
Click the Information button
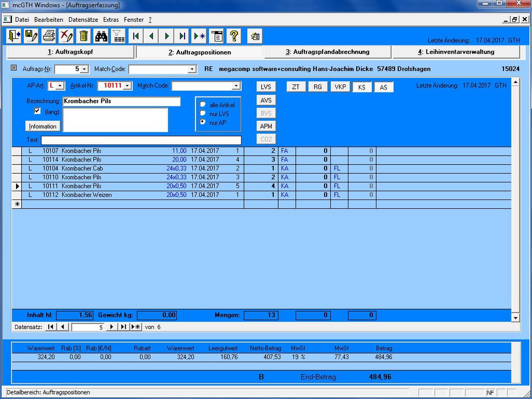[x=43, y=126]
